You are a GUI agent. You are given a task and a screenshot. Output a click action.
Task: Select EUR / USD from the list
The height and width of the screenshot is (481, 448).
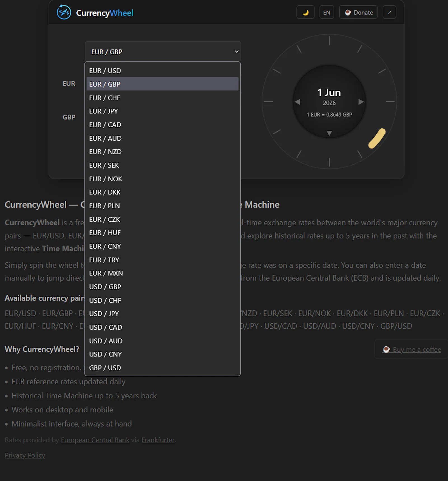[x=162, y=71]
